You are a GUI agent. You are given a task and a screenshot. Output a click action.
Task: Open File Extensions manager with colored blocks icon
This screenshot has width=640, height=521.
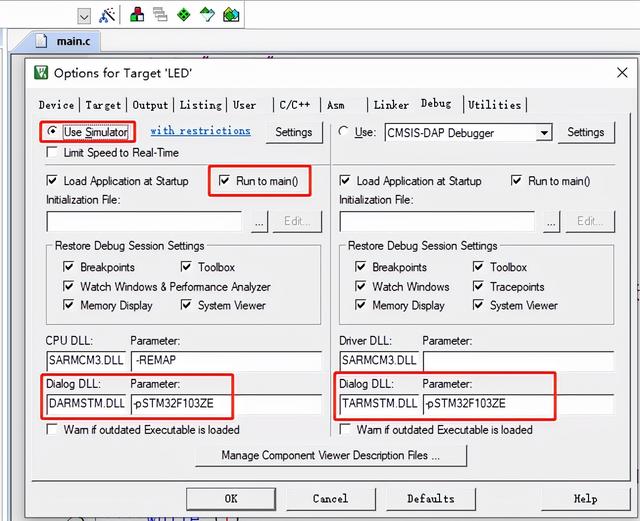[x=136, y=15]
